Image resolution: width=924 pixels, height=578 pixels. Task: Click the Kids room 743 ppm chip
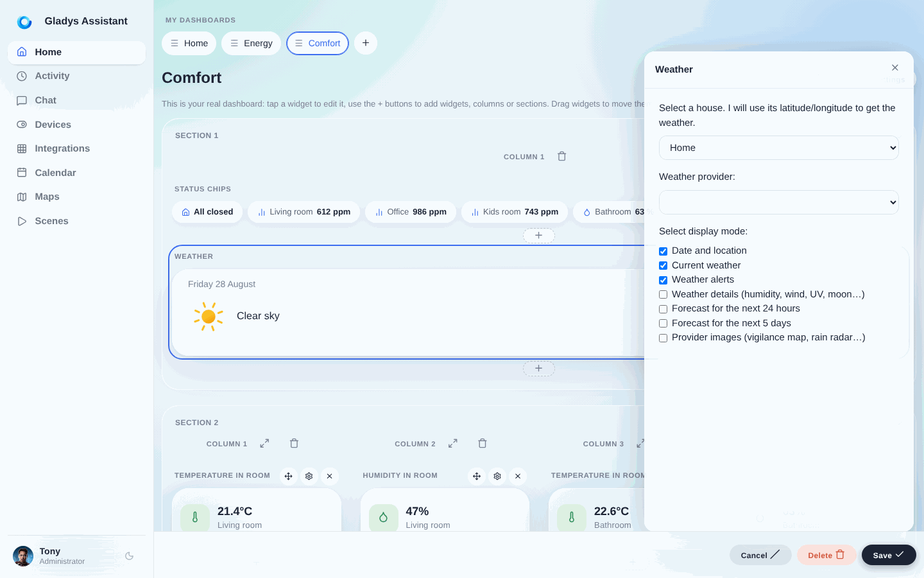pos(515,212)
